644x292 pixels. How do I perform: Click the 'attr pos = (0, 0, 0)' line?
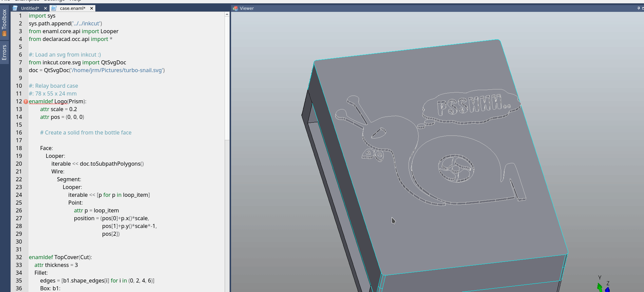point(62,117)
